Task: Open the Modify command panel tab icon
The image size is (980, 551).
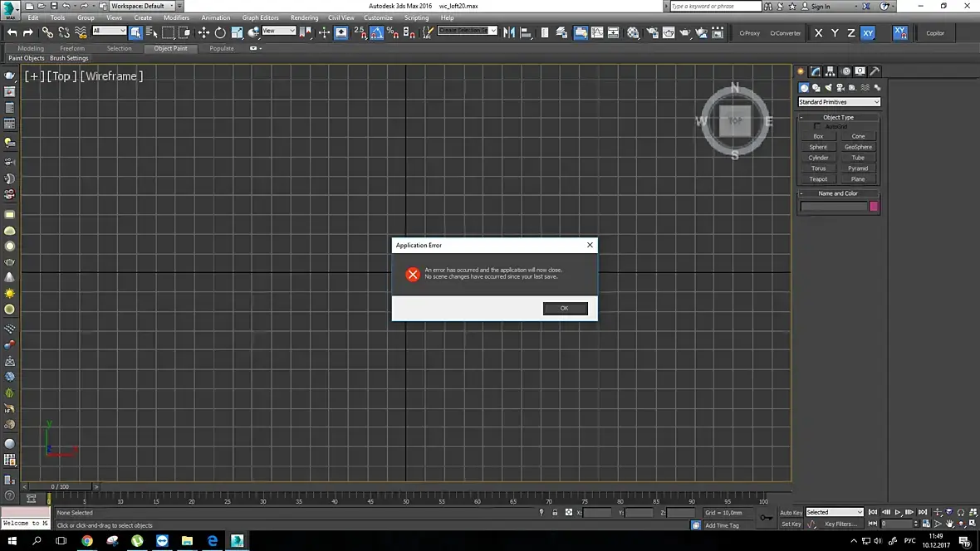Action: pyautogui.click(x=816, y=71)
